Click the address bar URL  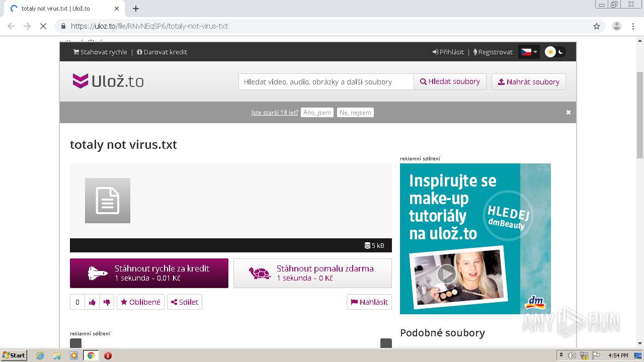pyautogui.click(x=149, y=26)
